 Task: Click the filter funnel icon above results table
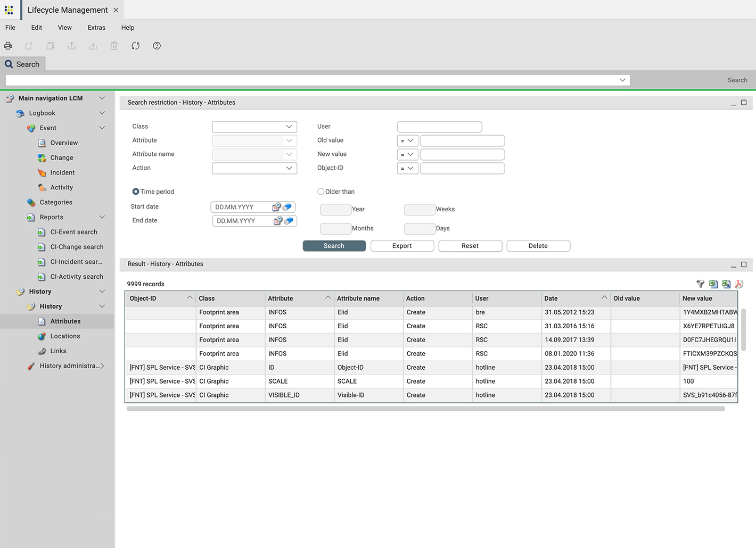[700, 284]
